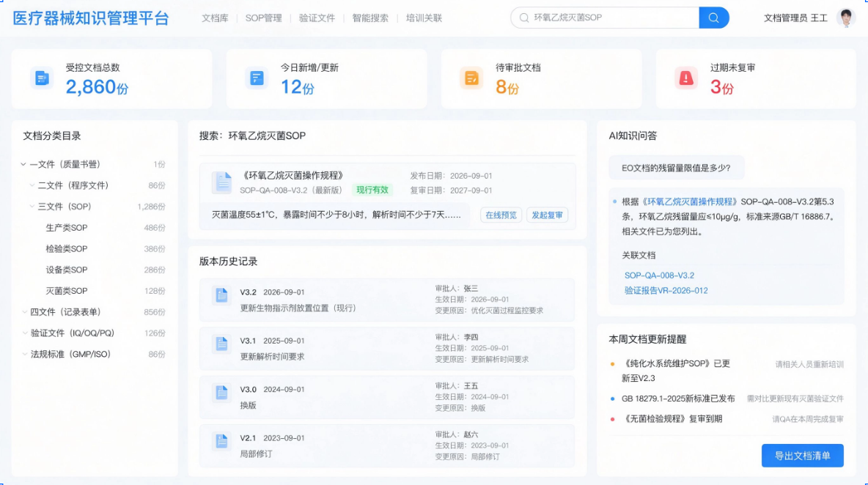The image size is (868, 485).
Task: Click the blue search magnifier button
Action: click(x=713, y=18)
